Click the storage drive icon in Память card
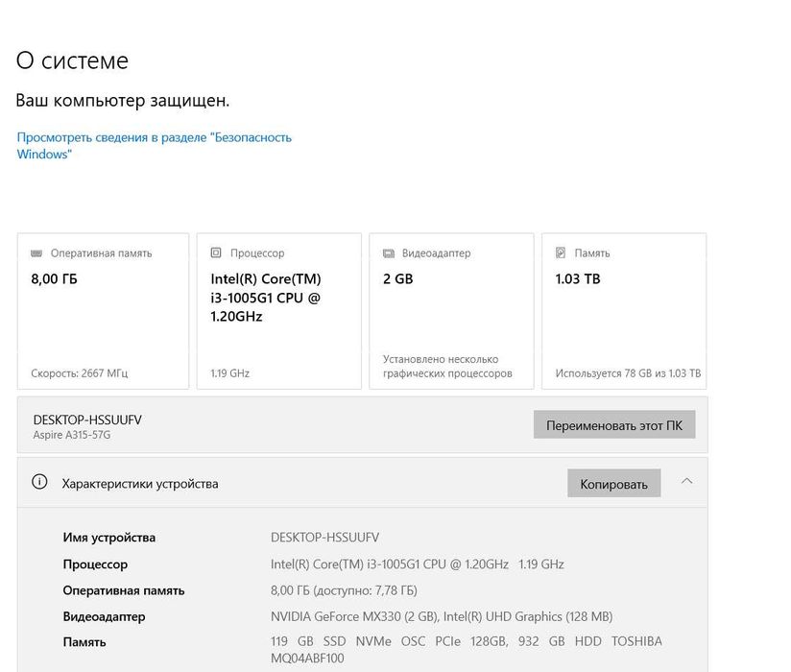The image size is (791, 672). click(x=561, y=252)
